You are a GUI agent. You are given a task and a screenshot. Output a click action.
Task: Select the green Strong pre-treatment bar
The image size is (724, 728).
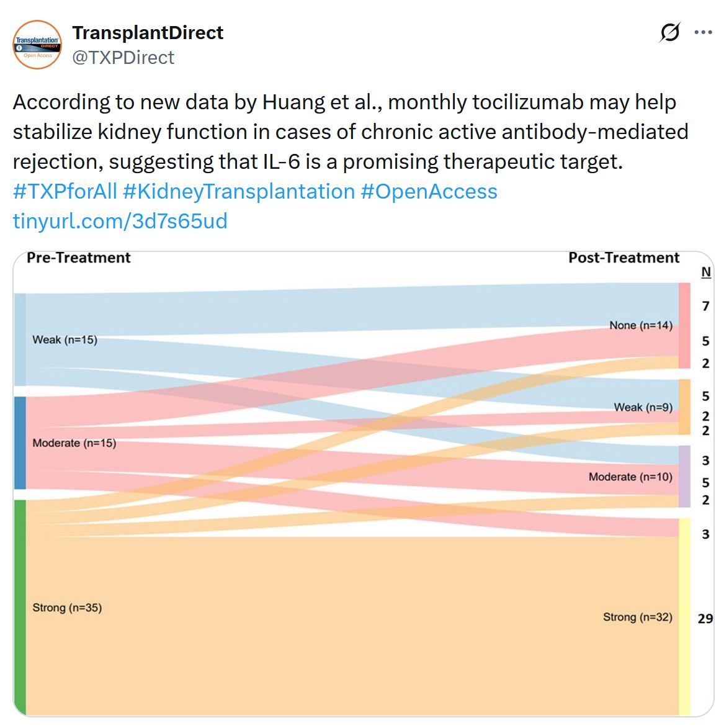pyautogui.click(x=20, y=607)
